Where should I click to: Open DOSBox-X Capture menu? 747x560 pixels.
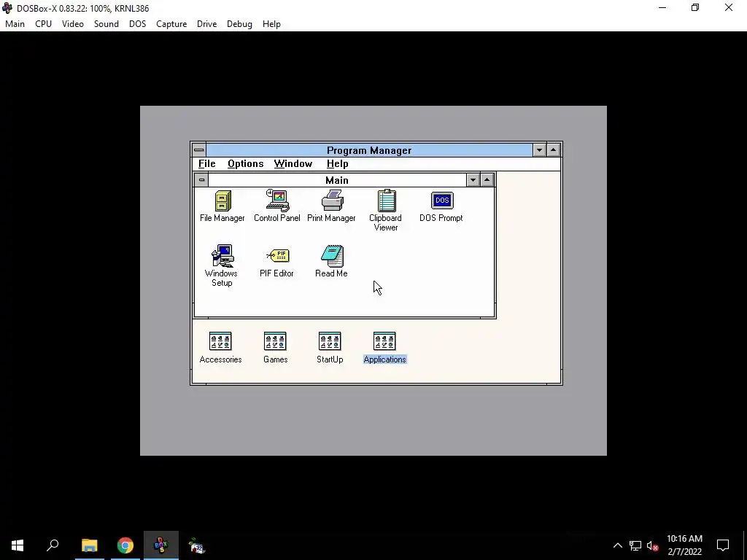pyautogui.click(x=171, y=24)
